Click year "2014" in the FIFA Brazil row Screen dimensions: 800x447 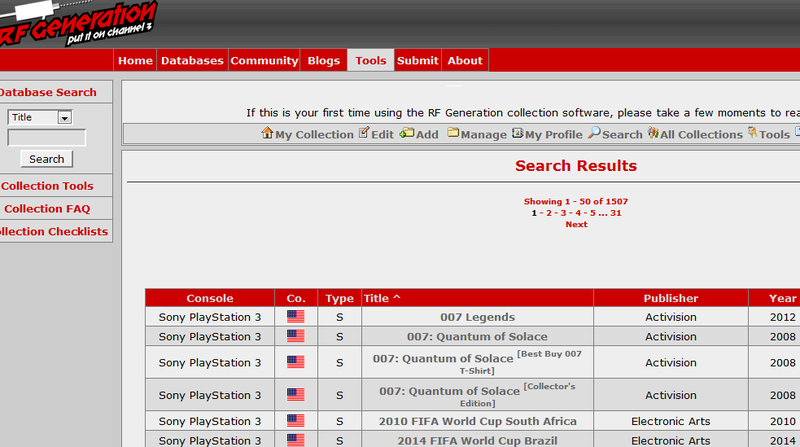click(x=783, y=440)
